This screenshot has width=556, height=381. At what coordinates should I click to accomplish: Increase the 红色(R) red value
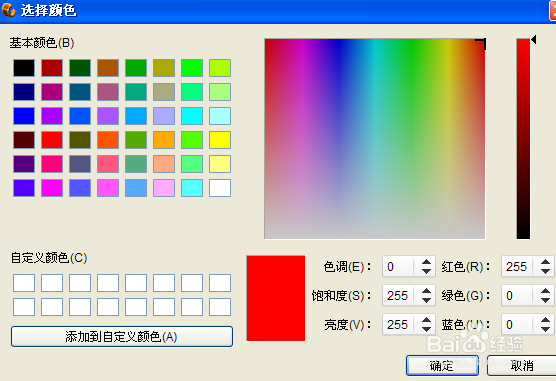click(546, 262)
